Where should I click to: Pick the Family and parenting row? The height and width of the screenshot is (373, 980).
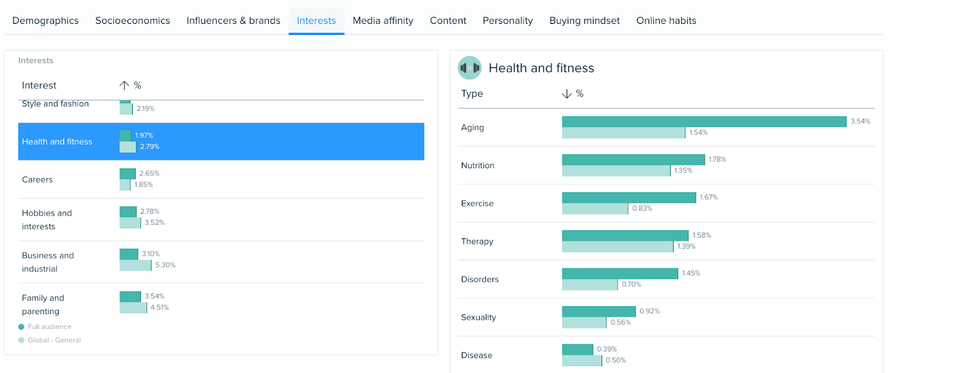221,302
